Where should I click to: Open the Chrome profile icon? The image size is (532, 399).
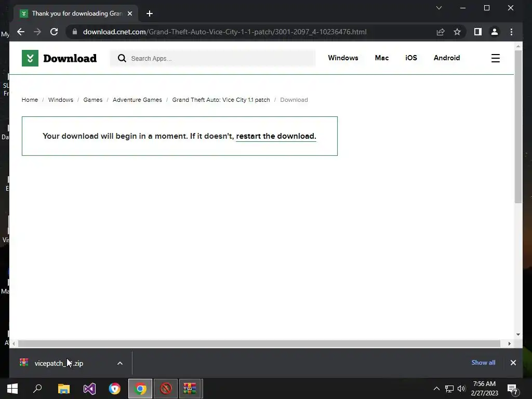(495, 32)
